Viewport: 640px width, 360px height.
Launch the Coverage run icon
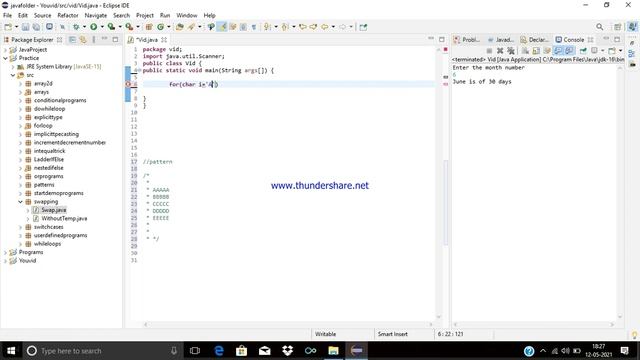point(111,27)
